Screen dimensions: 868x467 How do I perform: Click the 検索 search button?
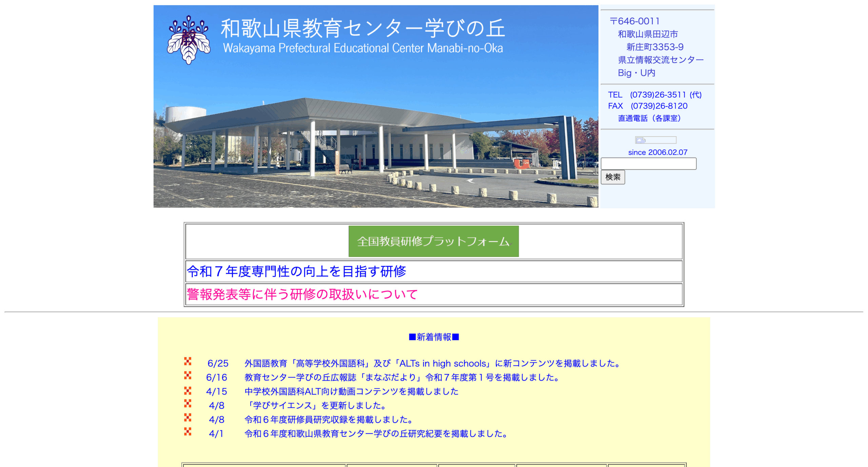(612, 177)
